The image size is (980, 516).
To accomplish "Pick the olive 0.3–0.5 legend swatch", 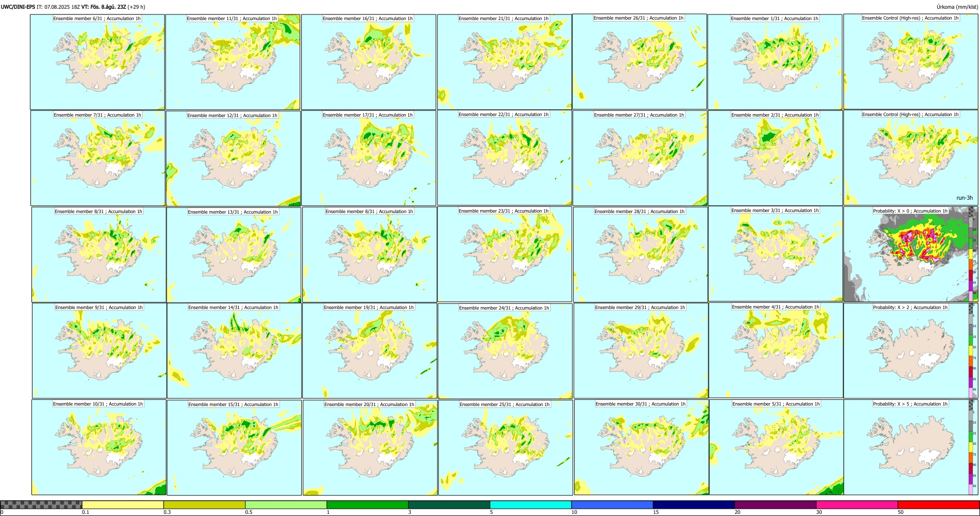I will tap(204, 505).
